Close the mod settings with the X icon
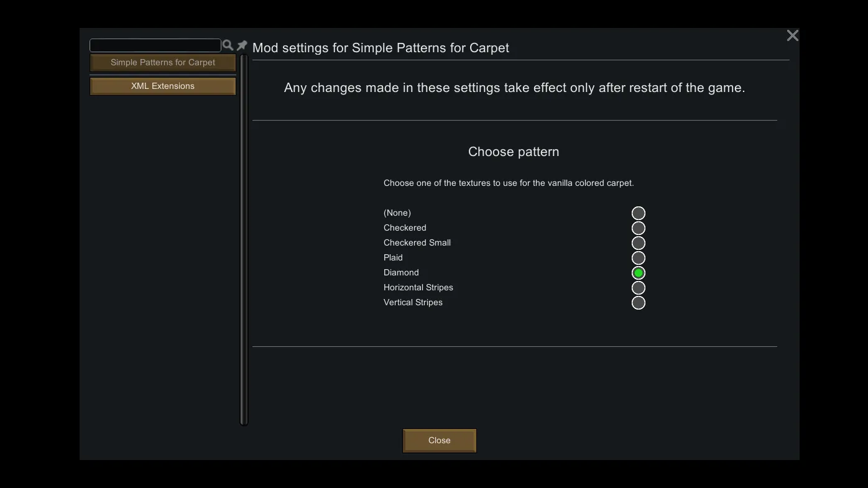This screenshot has width=868, height=488. (792, 36)
